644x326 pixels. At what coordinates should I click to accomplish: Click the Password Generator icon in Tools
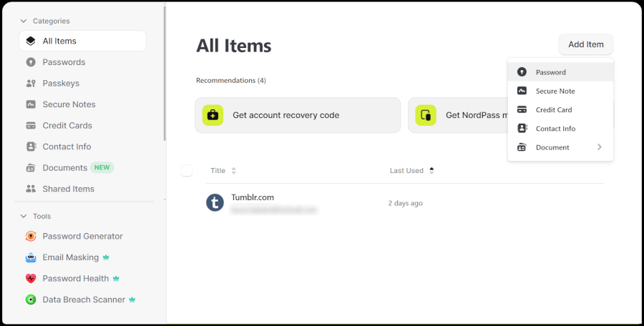point(31,237)
